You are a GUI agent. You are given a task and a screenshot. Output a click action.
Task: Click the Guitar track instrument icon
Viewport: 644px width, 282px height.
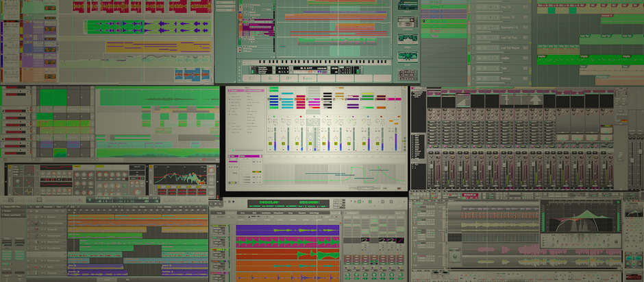click(x=36, y=267)
